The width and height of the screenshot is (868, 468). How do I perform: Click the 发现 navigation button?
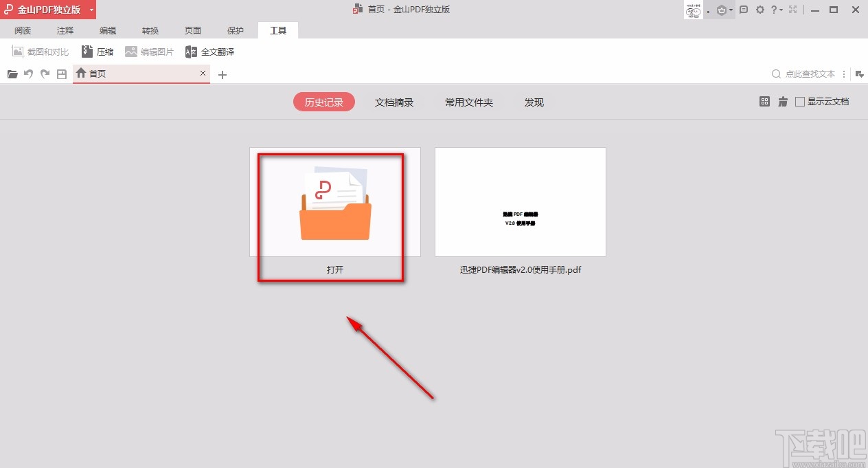[534, 102]
